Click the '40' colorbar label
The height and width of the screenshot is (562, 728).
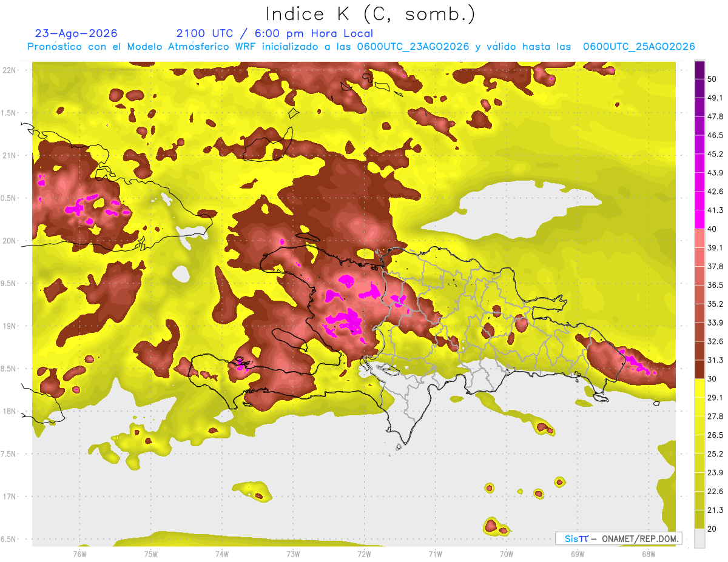pos(713,229)
